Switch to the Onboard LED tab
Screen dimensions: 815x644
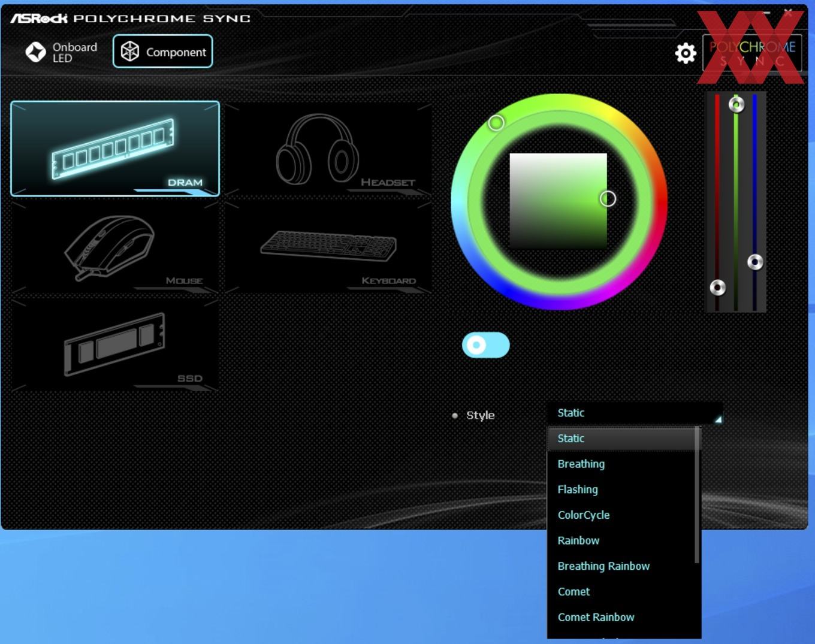click(x=61, y=52)
